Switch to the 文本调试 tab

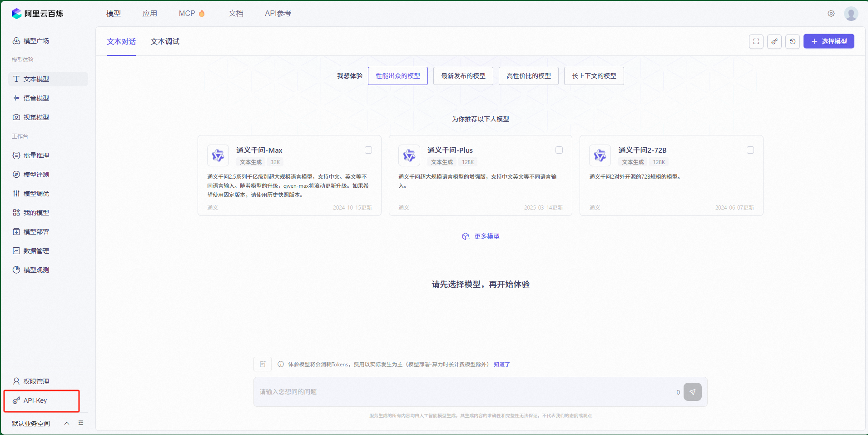(165, 42)
